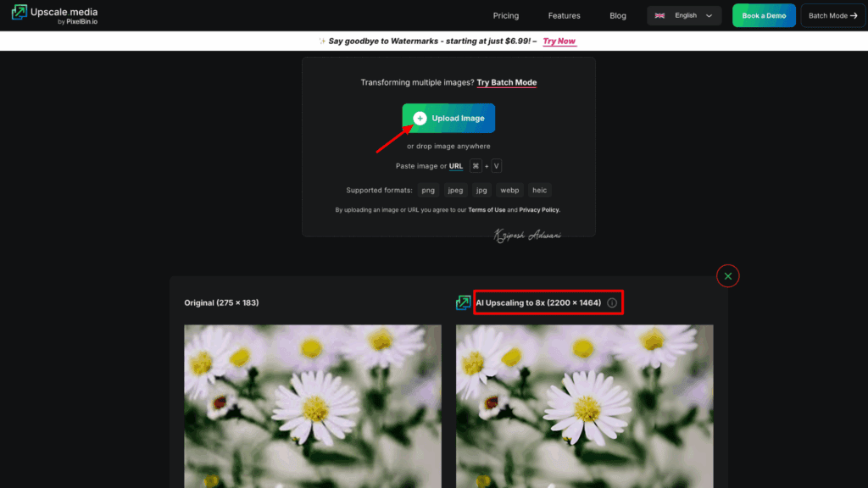Screen dimensions: 868x488
Task: Select the webp format chip
Action: (x=509, y=190)
